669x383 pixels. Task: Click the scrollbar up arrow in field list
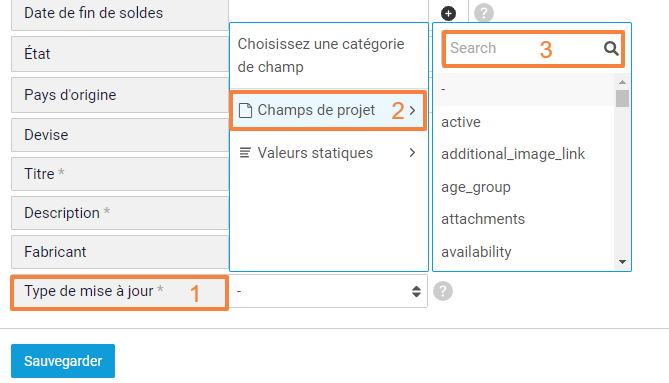[622, 82]
